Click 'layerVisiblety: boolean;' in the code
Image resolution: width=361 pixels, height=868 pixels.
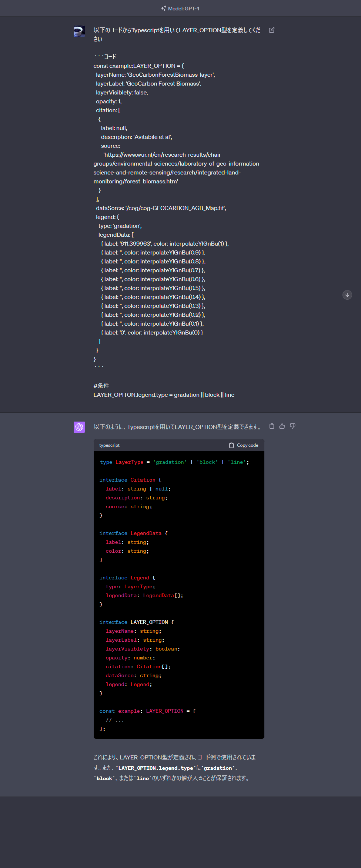pyautogui.click(x=143, y=649)
